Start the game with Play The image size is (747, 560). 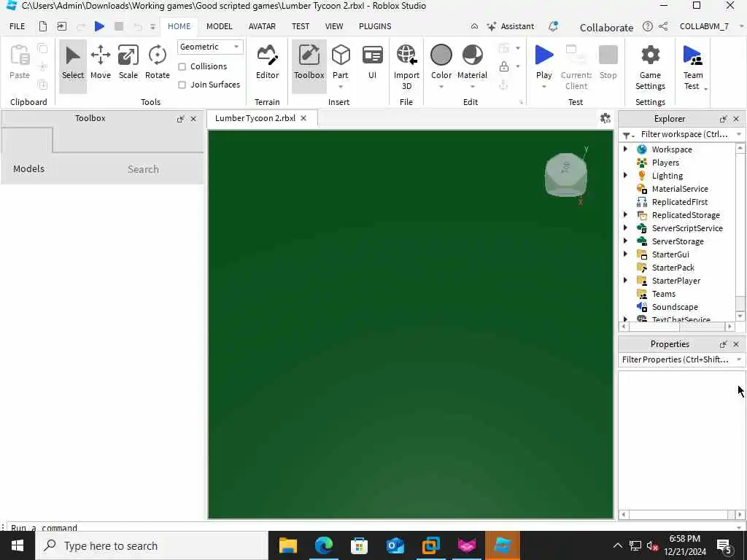click(x=543, y=60)
